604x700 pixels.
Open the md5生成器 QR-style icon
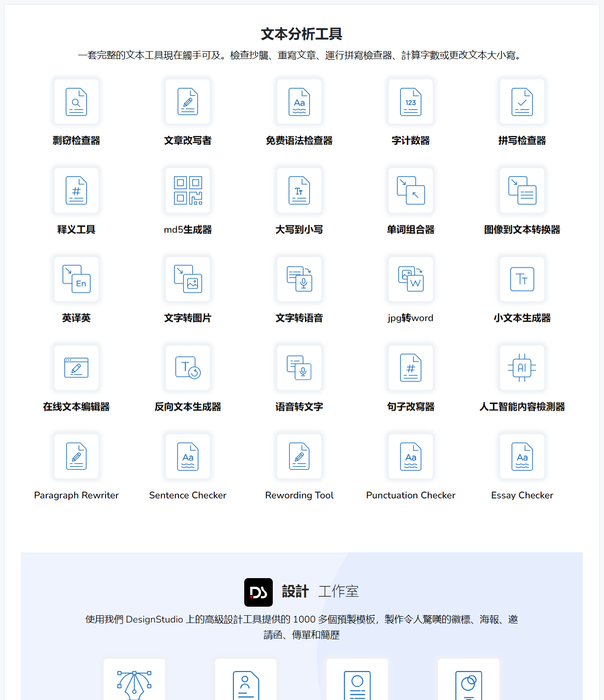click(188, 191)
